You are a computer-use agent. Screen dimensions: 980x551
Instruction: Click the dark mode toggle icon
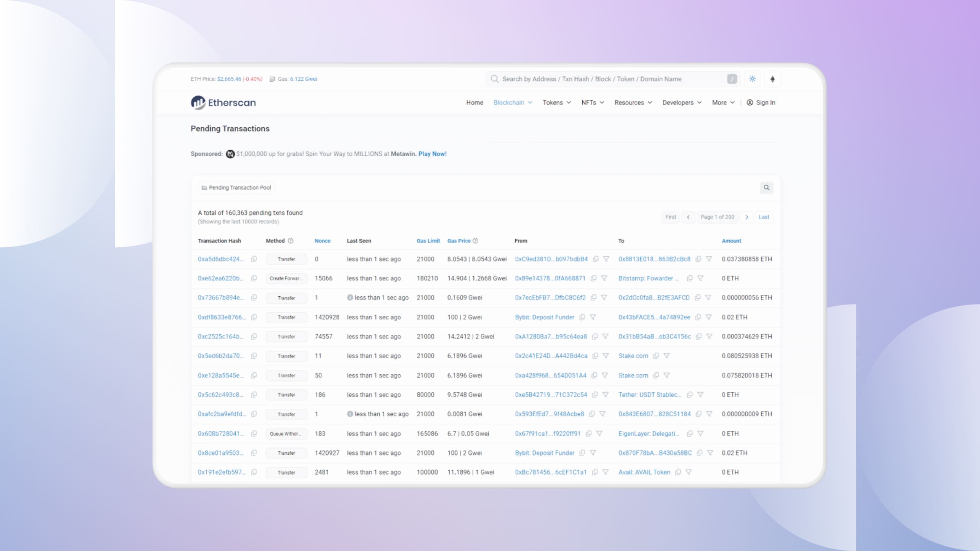[x=752, y=79]
